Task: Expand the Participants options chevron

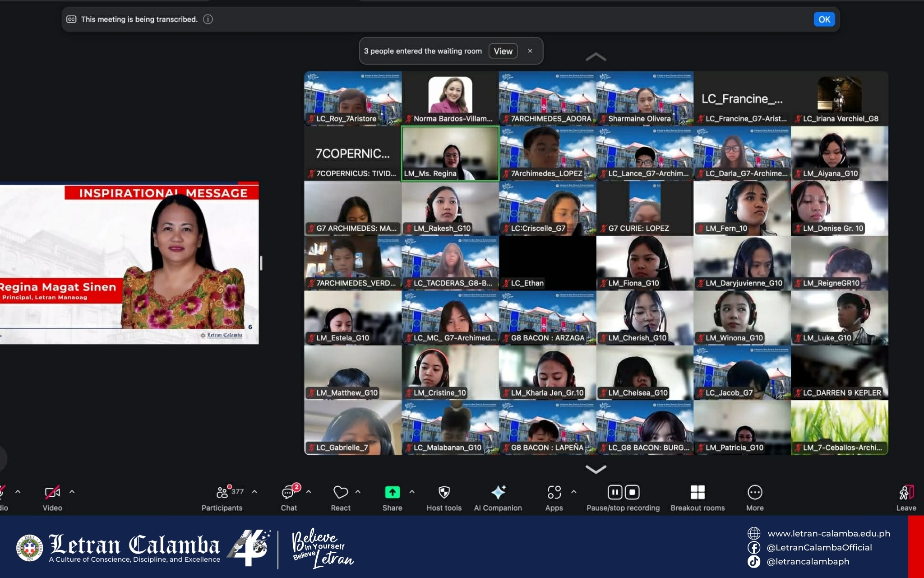Action: (x=254, y=492)
